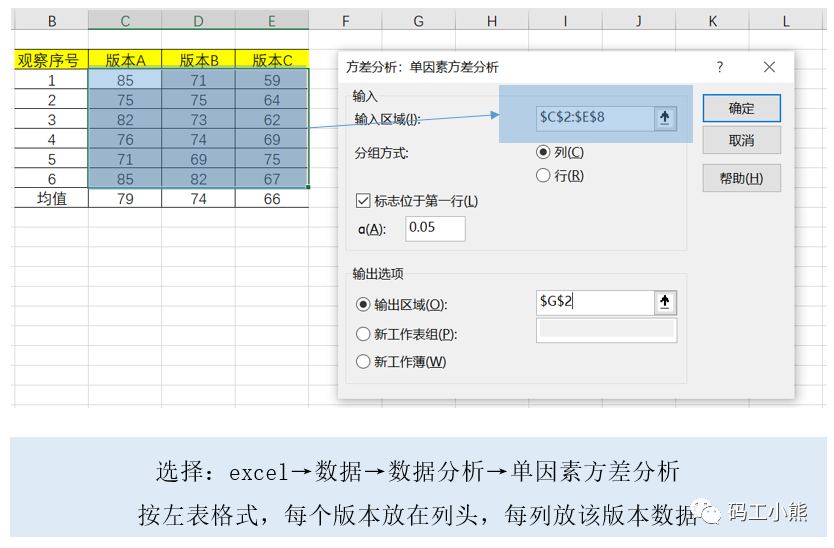
Task: Click the dialog help question mark icon
Action: [x=720, y=67]
